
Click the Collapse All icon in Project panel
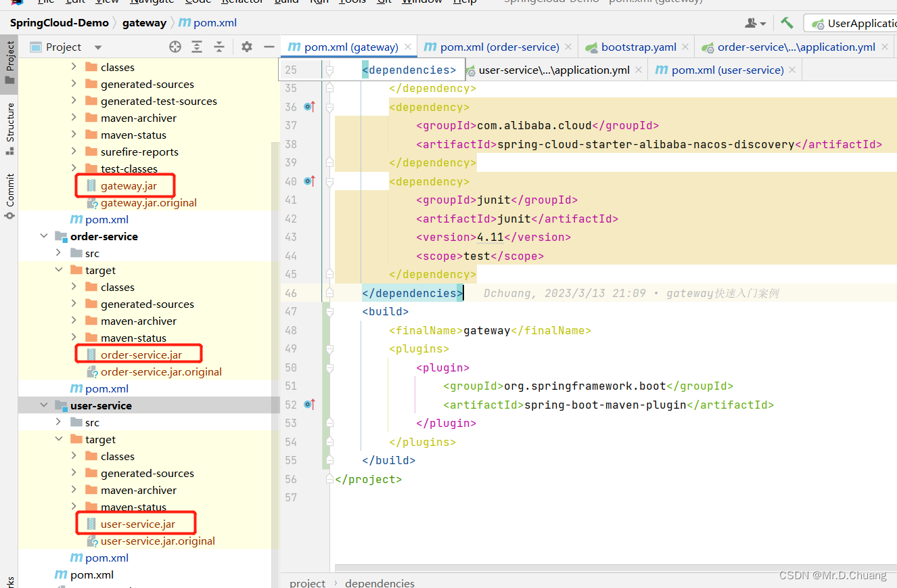[219, 47]
